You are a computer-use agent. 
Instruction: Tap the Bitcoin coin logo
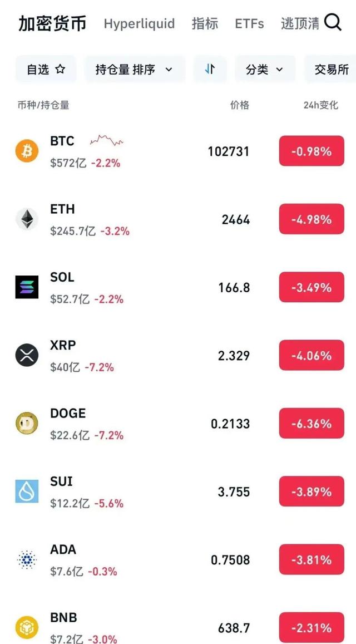pyautogui.click(x=27, y=151)
